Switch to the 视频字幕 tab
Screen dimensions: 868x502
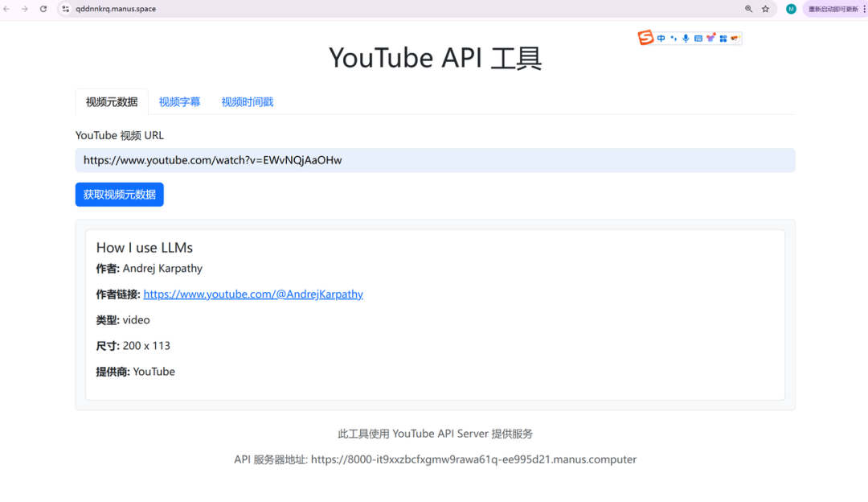click(x=179, y=102)
